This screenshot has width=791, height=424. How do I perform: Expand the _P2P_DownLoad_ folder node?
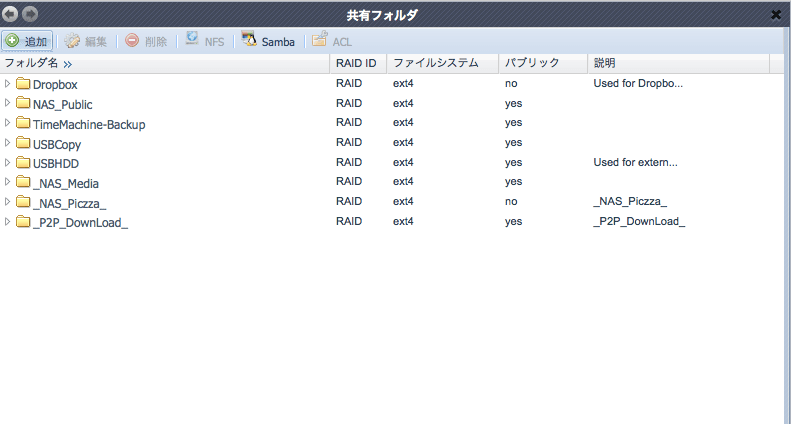point(7,221)
